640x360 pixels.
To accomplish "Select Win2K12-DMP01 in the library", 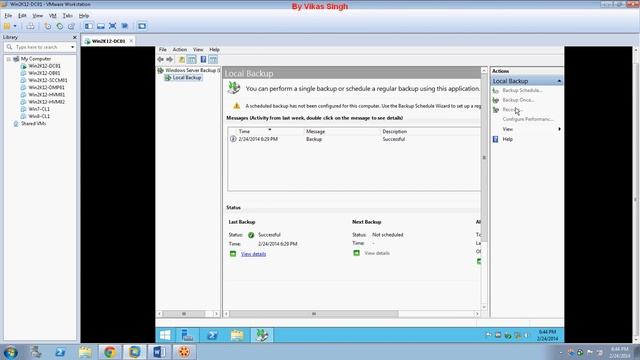I will (46, 87).
